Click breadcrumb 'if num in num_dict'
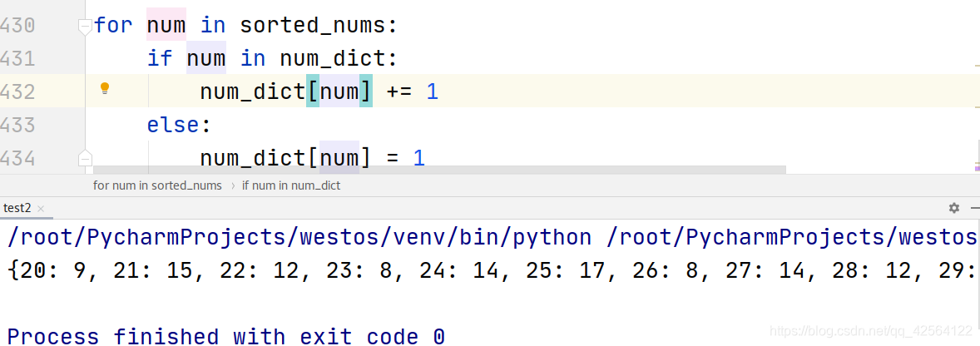 (291, 185)
